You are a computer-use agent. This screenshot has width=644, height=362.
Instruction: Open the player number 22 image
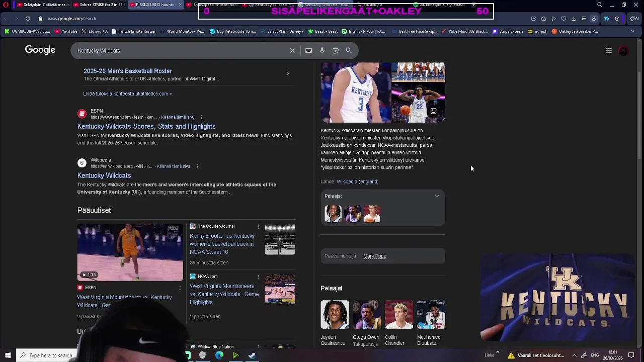(x=418, y=103)
